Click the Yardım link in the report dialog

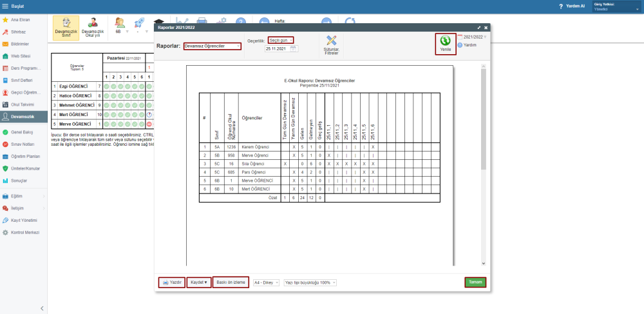[x=467, y=44]
